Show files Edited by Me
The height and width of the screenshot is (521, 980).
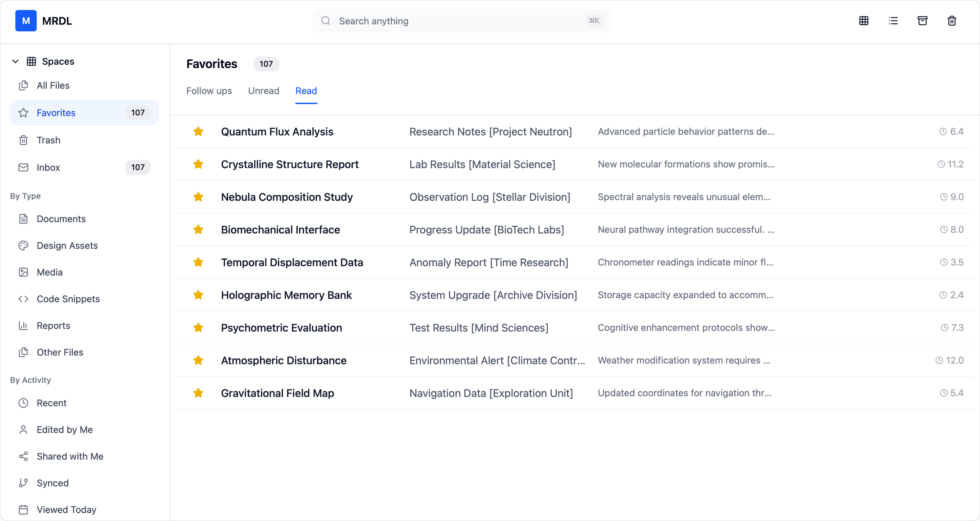(85, 430)
